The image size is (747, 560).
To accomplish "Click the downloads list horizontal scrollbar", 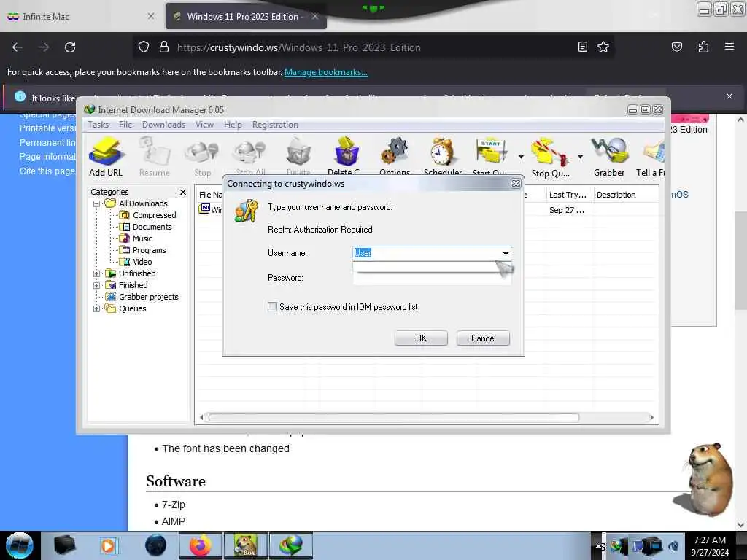I will point(393,418).
